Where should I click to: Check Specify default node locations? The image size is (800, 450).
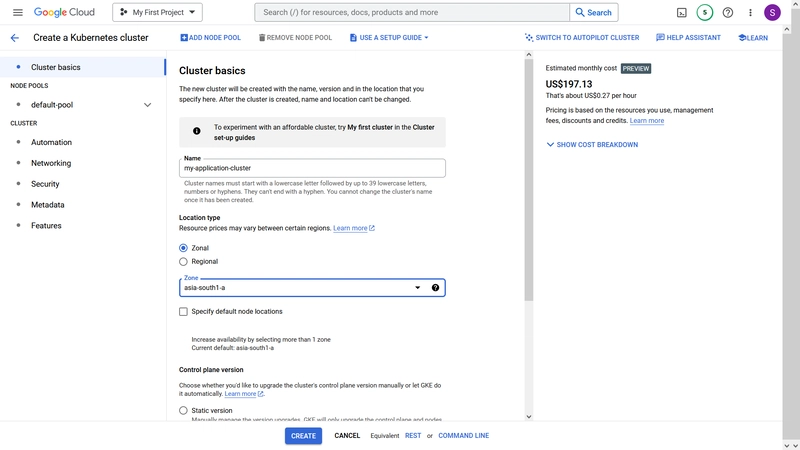click(x=183, y=312)
